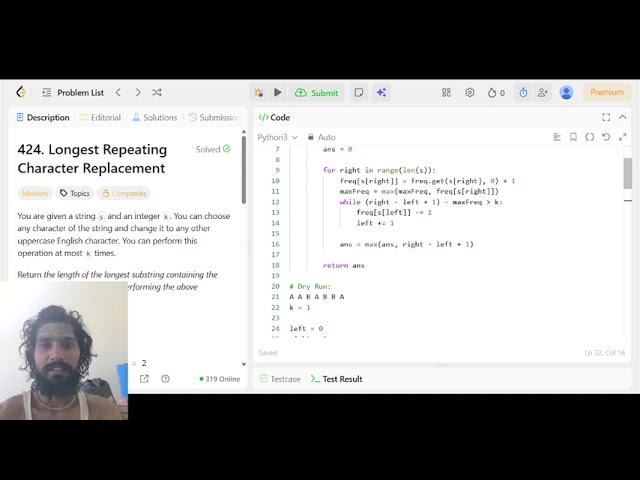Switch to the Description tab

(x=43, y=118)
